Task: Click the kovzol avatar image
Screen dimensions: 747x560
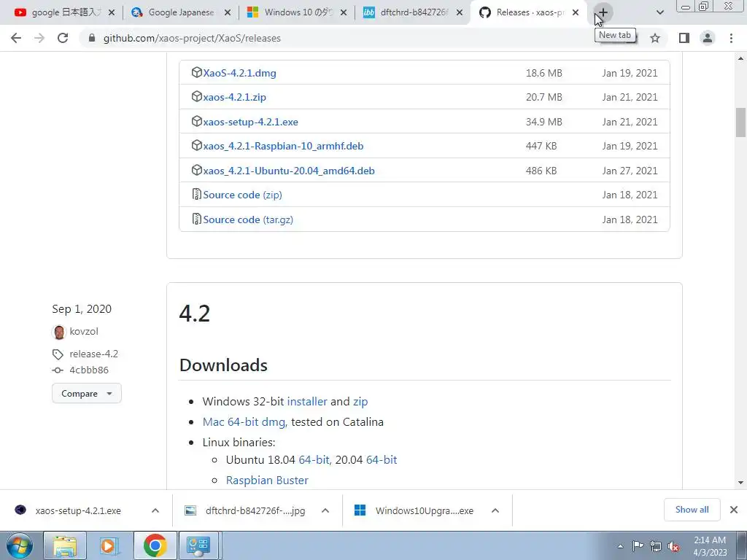Action: [x=59, y=332]
